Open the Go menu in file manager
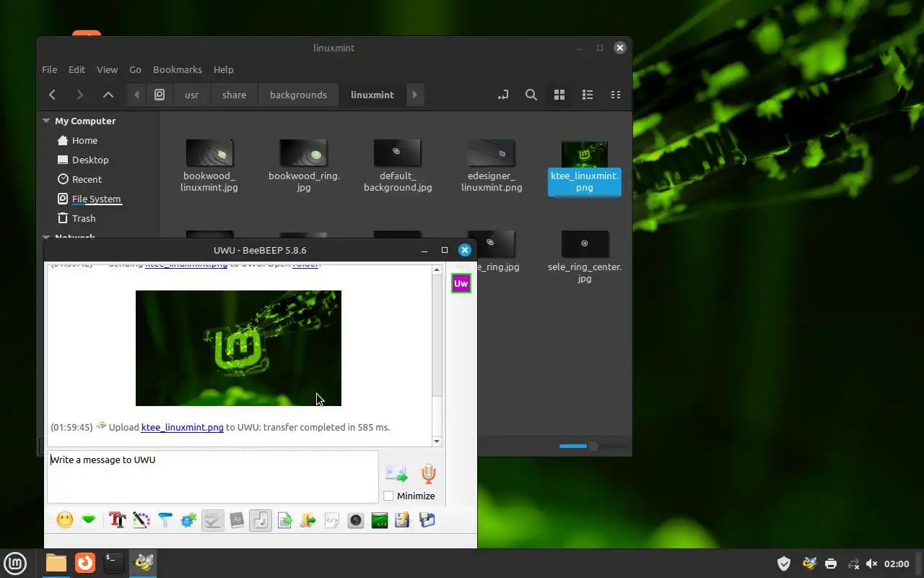 135,69
